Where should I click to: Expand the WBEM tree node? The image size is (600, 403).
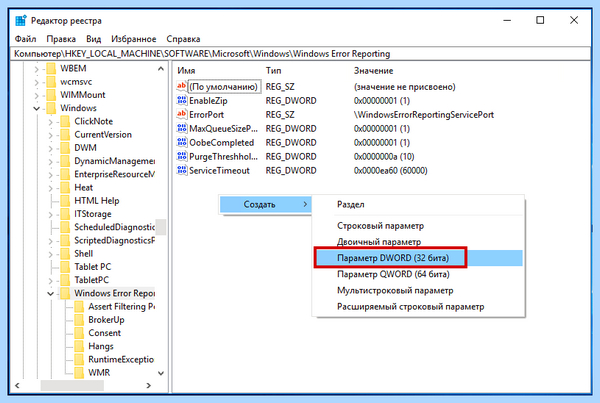tap(36, 69)
